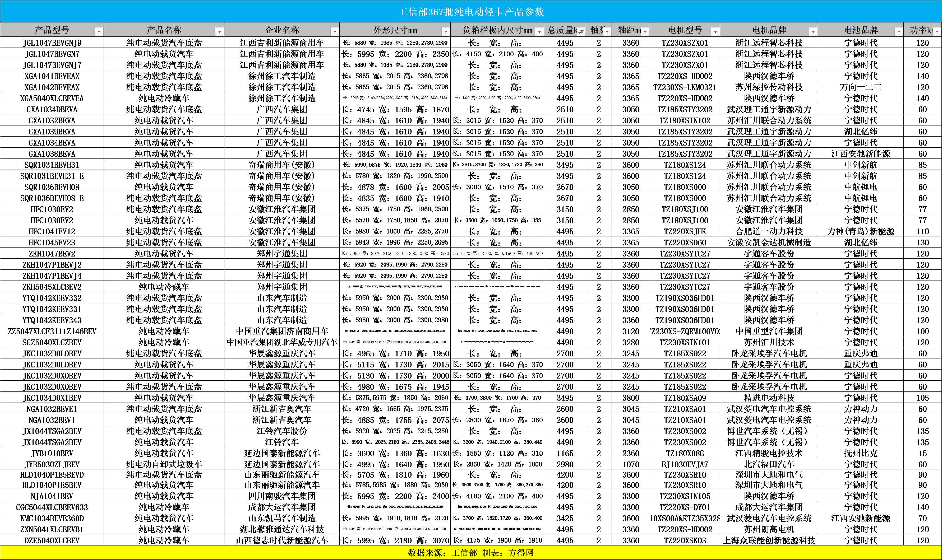Select cell NJA1041BEV
This screenshot has width=942, height=560.
click(52, 496)
